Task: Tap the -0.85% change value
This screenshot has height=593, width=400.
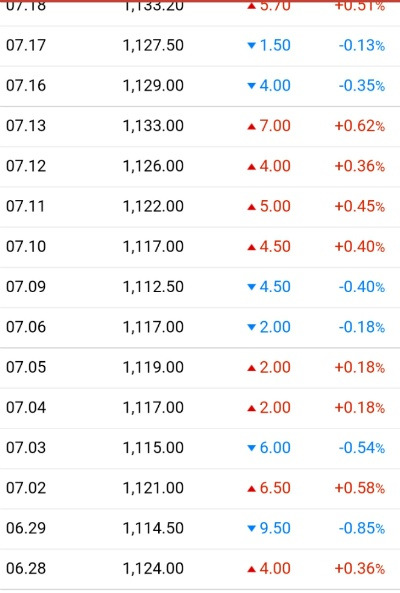Action: click(x=361, y=528)
